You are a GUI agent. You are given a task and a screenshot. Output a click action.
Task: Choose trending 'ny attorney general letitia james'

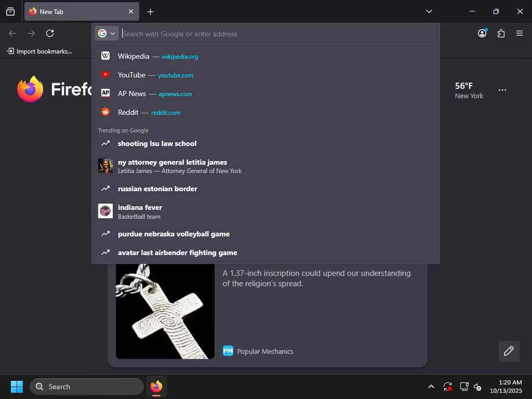(265, 166)
